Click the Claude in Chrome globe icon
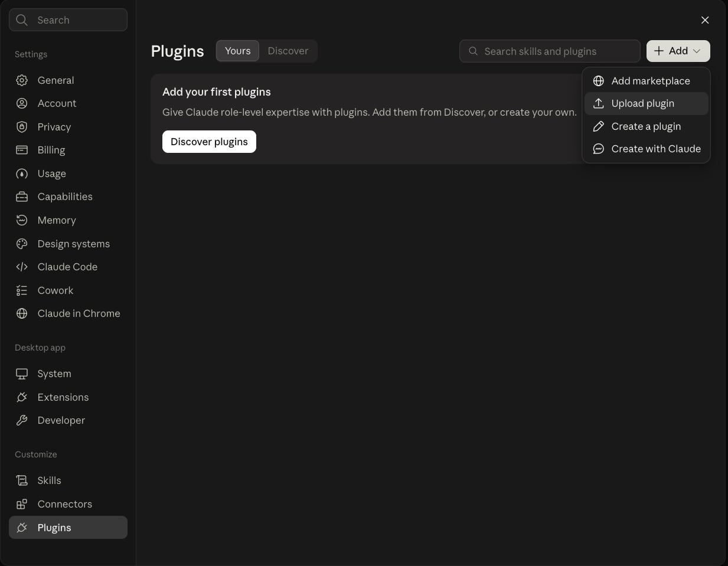Viewport: 728px width, 566px height. pyautogui.click(x=22, y=313)
